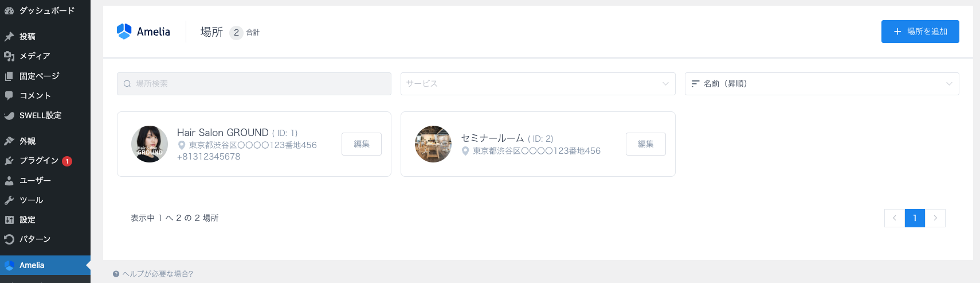This screenshot has width=980, height=283.
Task: Open the サービス filter dropdown
Action: point(538,84)
